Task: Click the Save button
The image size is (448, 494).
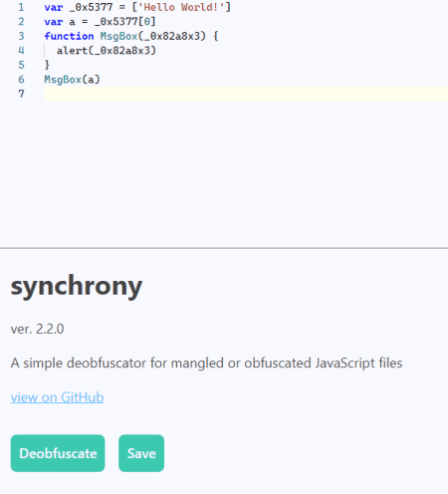Action: (x=141, y=453)
